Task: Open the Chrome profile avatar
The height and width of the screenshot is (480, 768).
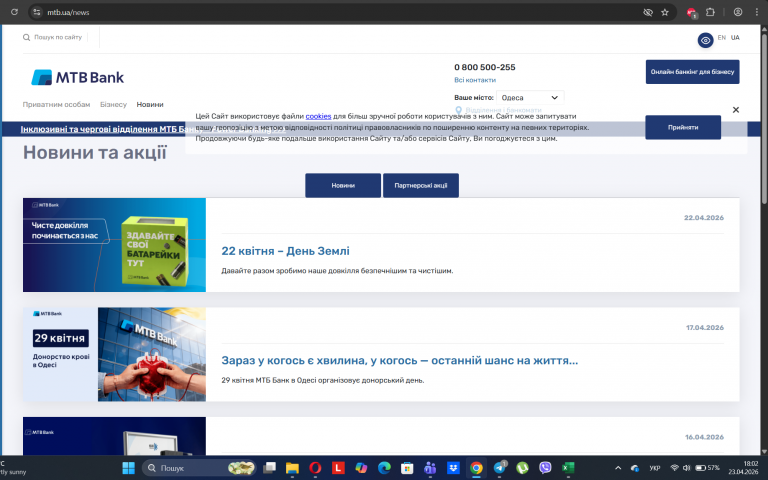Action: (738, 12)
